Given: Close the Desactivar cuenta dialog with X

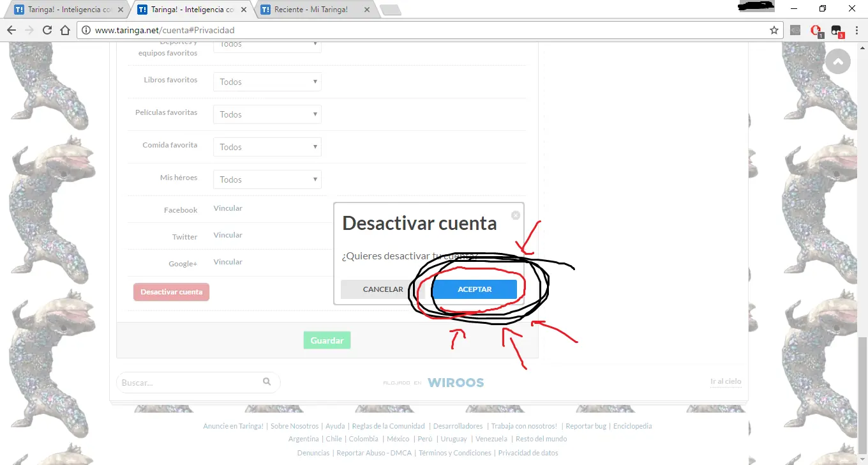Looking at the screenshot, I should coord(516,215).
